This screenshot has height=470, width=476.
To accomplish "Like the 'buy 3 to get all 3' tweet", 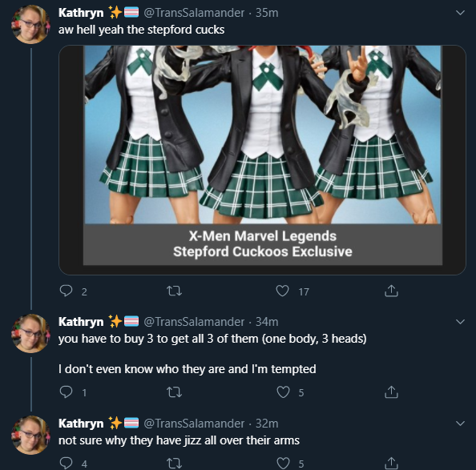I will coord(283,392).
